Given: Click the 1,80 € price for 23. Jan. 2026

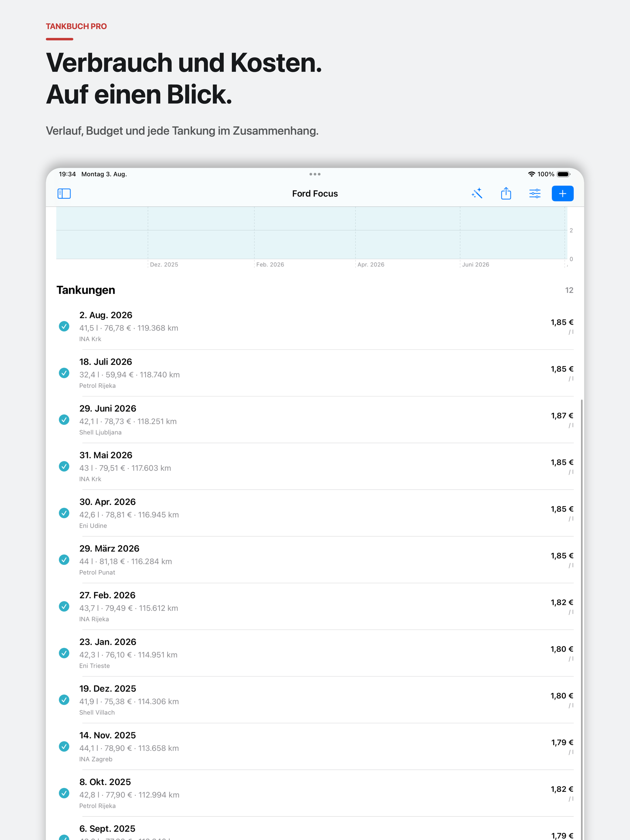Looking at the screenshot, I should click(562, 649).
